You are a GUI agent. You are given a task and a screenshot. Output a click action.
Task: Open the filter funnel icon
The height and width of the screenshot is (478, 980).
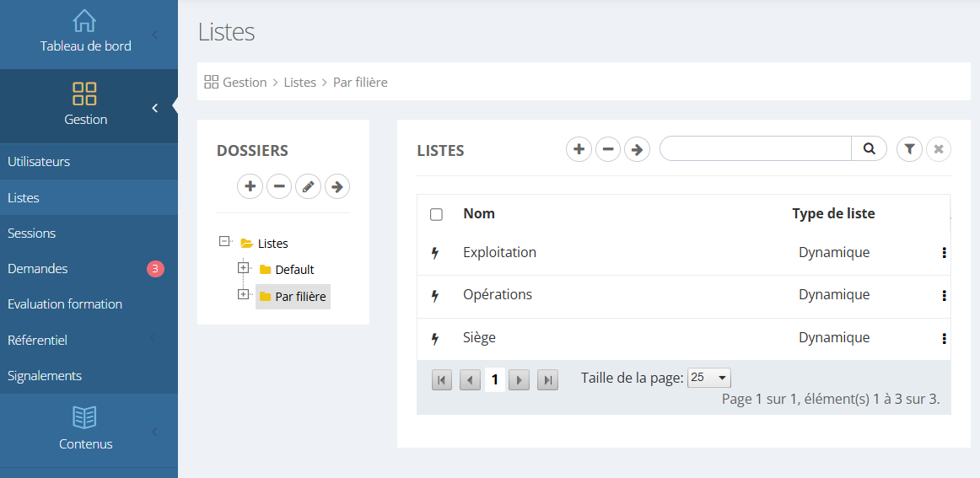tap(909, 149)
